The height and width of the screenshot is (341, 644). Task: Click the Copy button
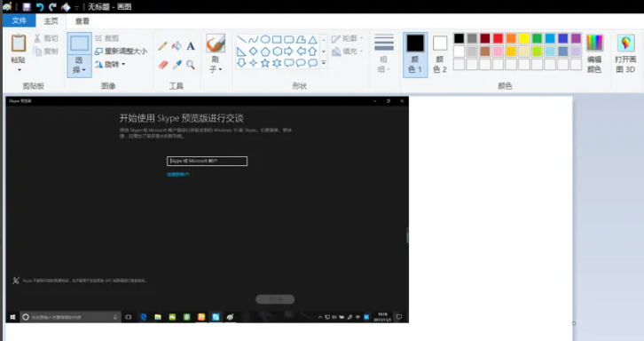pos(45,51)
